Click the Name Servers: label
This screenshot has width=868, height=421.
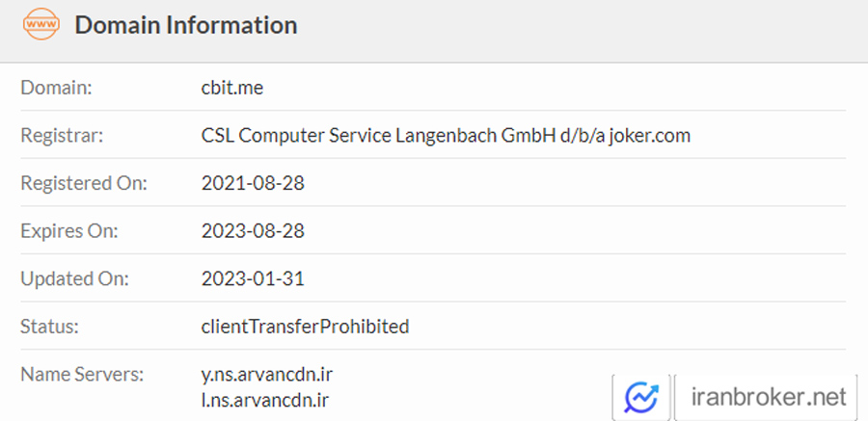[x=82, y=375]
